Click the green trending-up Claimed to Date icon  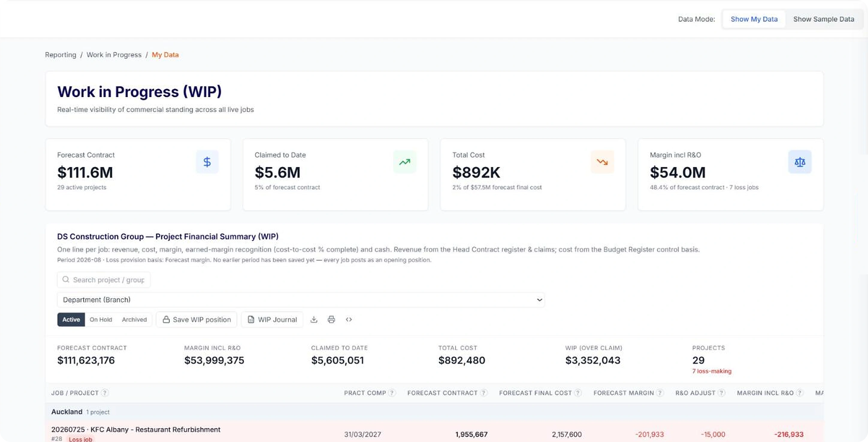pos(405,162)
